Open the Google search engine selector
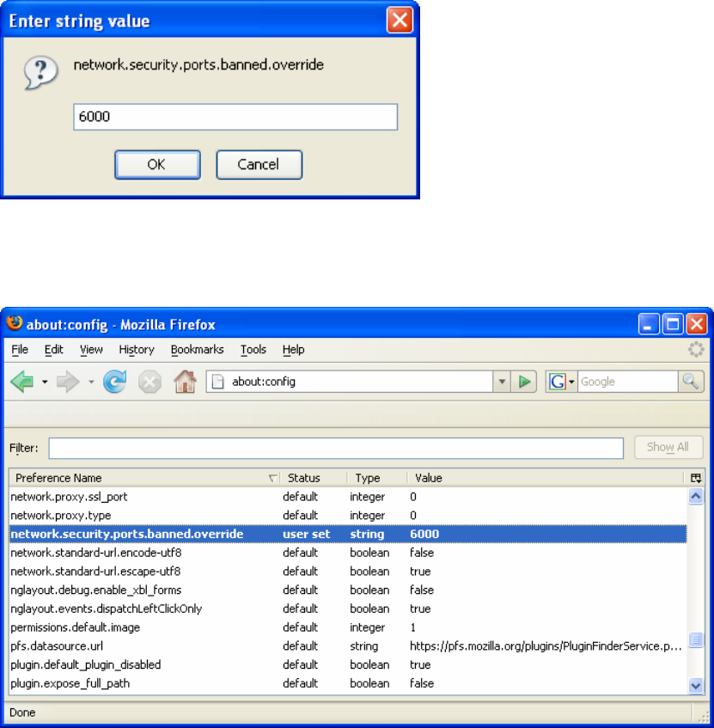Screen dimensions: 714x728 pyautogui.click(x=562, y=382)
